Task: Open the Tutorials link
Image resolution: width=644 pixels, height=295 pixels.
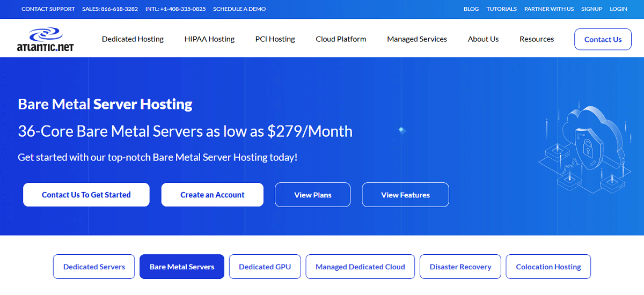Action: 502,9
